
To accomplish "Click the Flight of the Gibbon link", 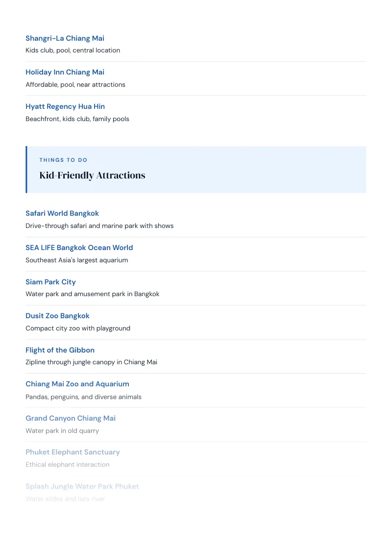I will (x=60, y=350).
